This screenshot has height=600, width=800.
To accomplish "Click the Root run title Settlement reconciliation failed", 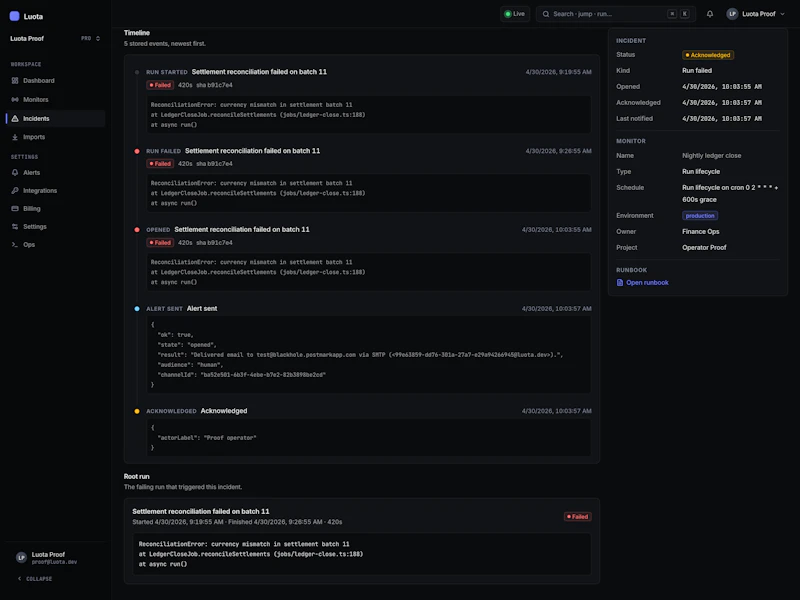I will (x=201, y=511).
